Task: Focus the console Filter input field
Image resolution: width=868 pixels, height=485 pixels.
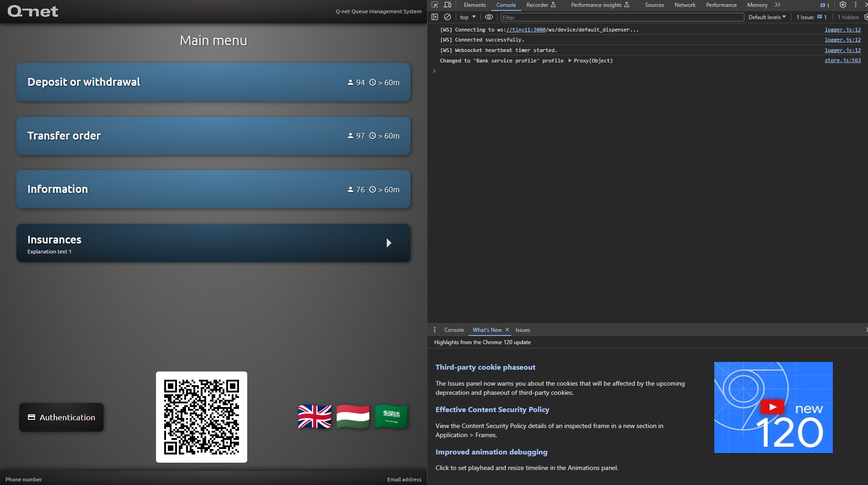Action: (622, 17)
